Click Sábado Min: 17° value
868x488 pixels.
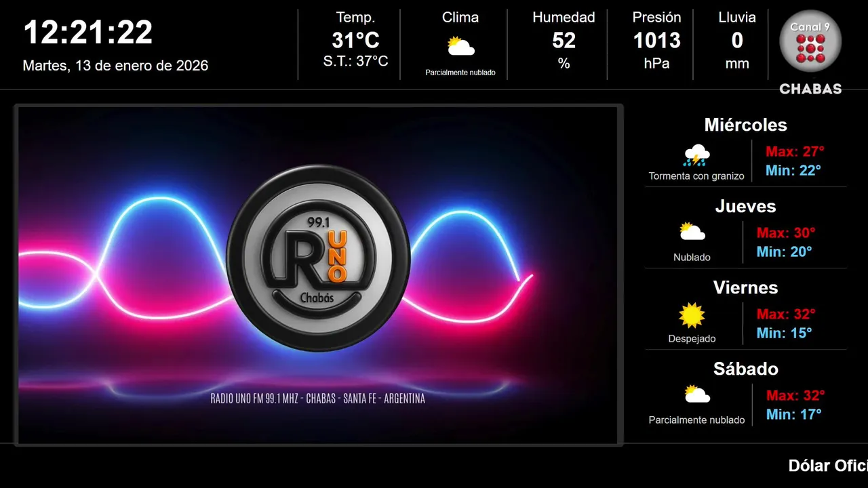794,414
